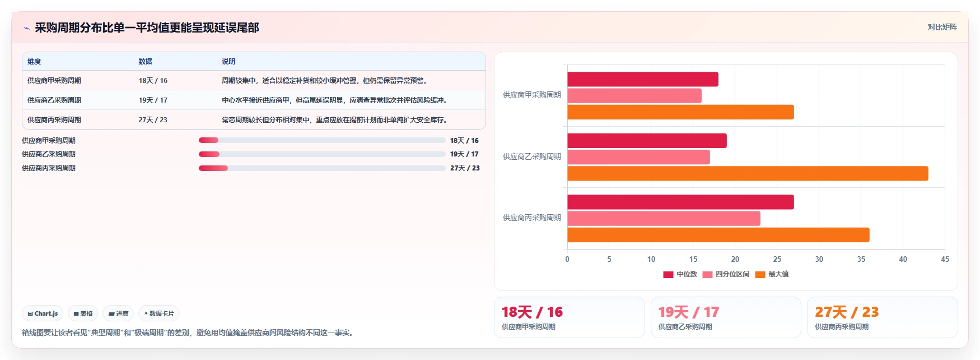
Task: Click 供应商甲 median bar in chart
Action: pos(643,80)
